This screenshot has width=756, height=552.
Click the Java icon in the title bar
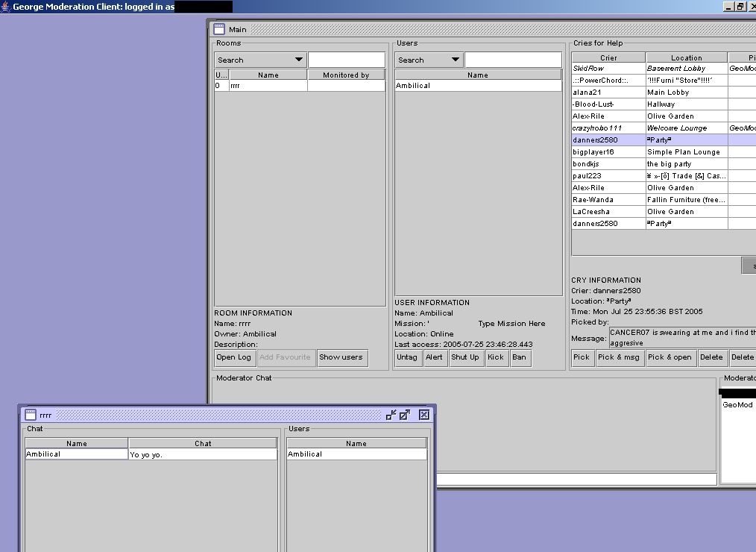click(x=6, y=6)
